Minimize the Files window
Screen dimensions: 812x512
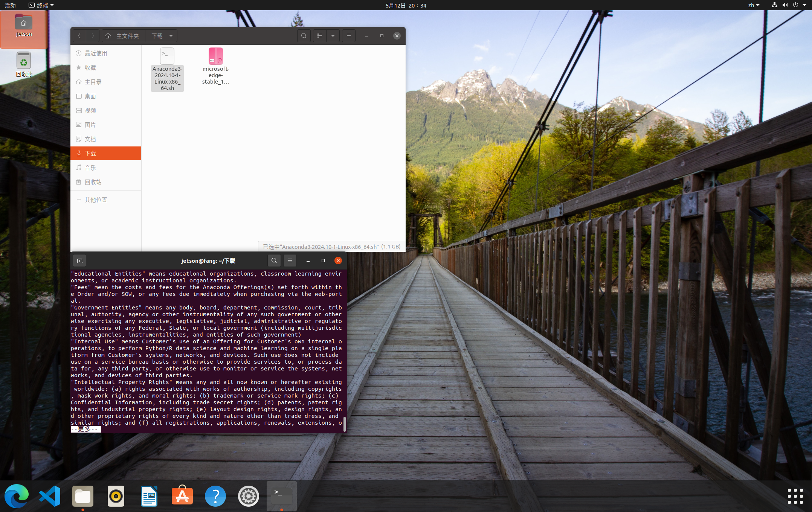click(x=366, y=36)
